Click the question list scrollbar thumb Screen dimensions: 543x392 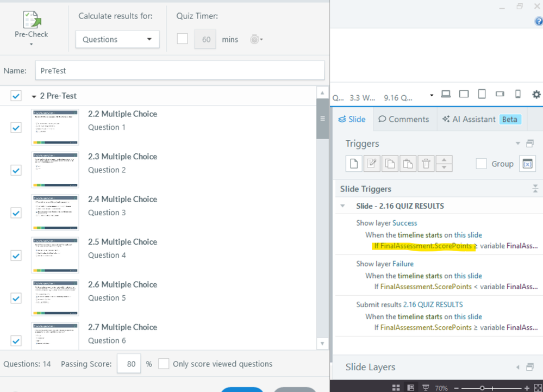(322, 119)
